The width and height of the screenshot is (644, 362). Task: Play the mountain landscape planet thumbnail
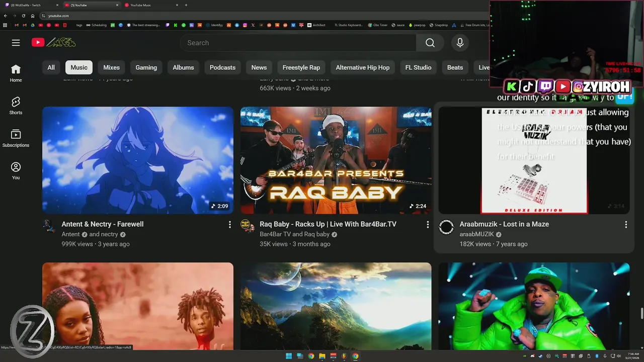pos(336,306)
